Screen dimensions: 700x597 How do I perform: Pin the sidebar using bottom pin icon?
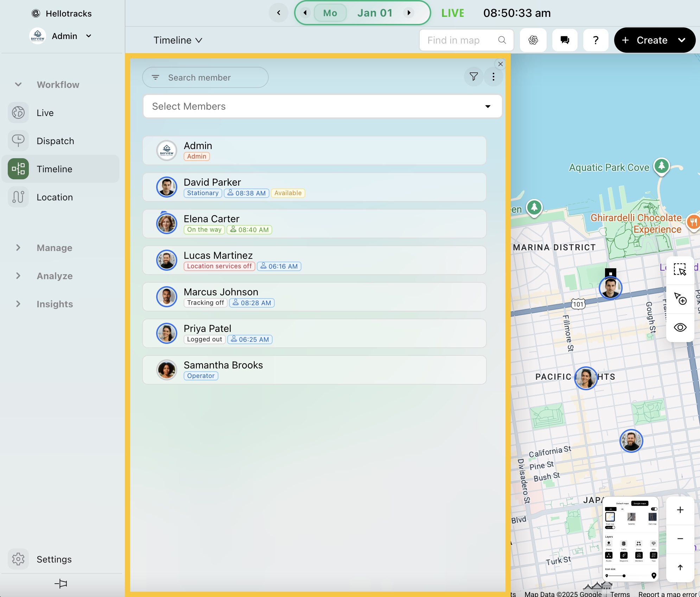61,584
